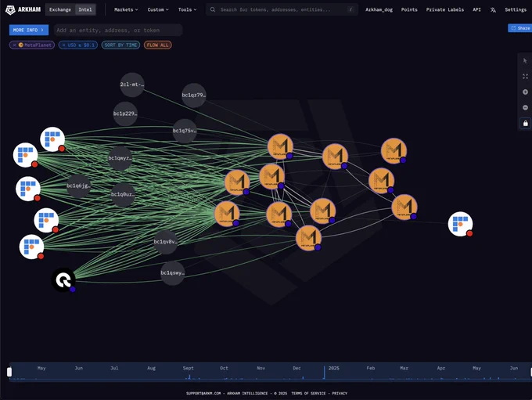Open the API link
The width and height of the screenshot is (532, 400).
click(476, 9)
